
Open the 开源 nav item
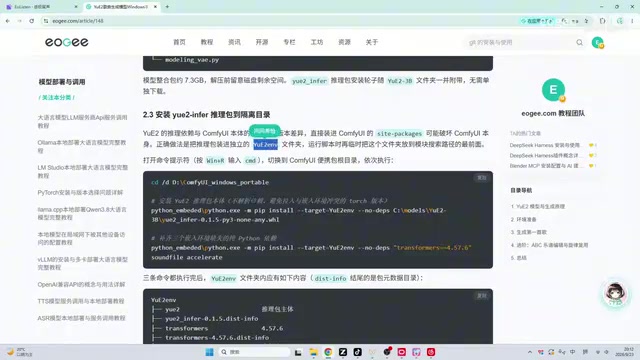262,42
